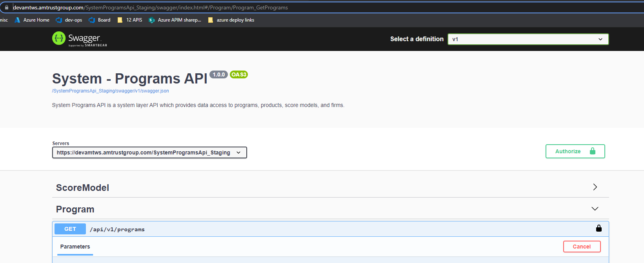Viewport: 644px width, 263px height.
Task: Click the blue GET method badge
Action: pyautogui.click(x=70, y=229)
